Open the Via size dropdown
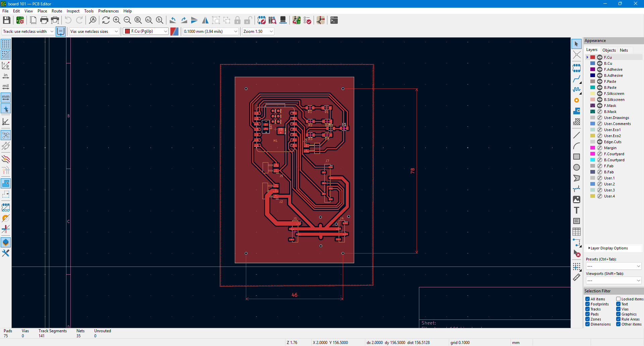Image resolution: width=644 pixels, height=346 pixels. click(x=94, y=32)
